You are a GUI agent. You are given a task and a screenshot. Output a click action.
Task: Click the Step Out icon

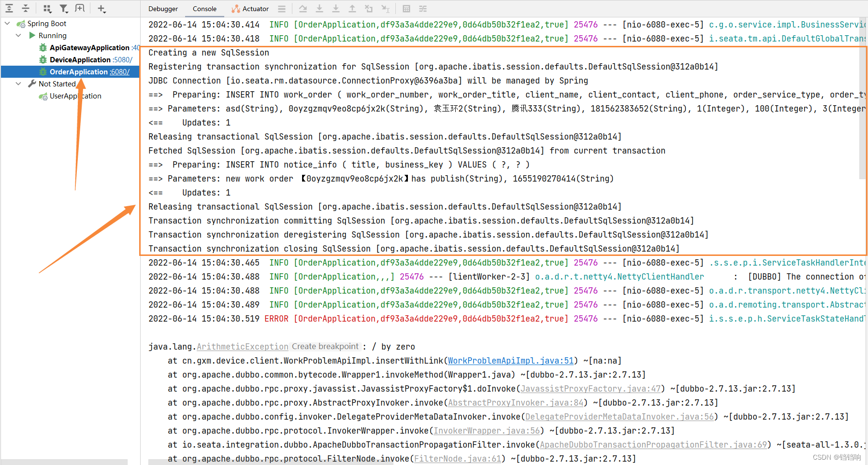click(352, 9)
